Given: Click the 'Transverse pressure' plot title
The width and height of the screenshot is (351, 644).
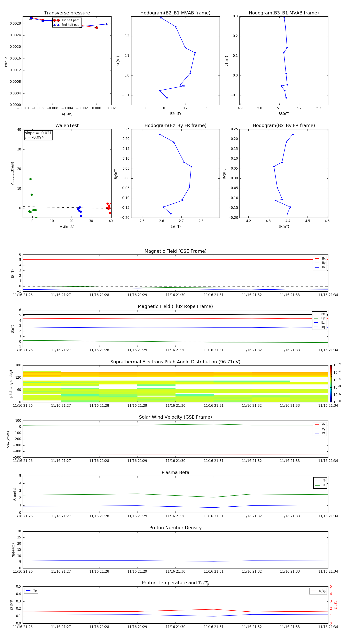Looking at the screenshot, I should click(x=67, y=13).
